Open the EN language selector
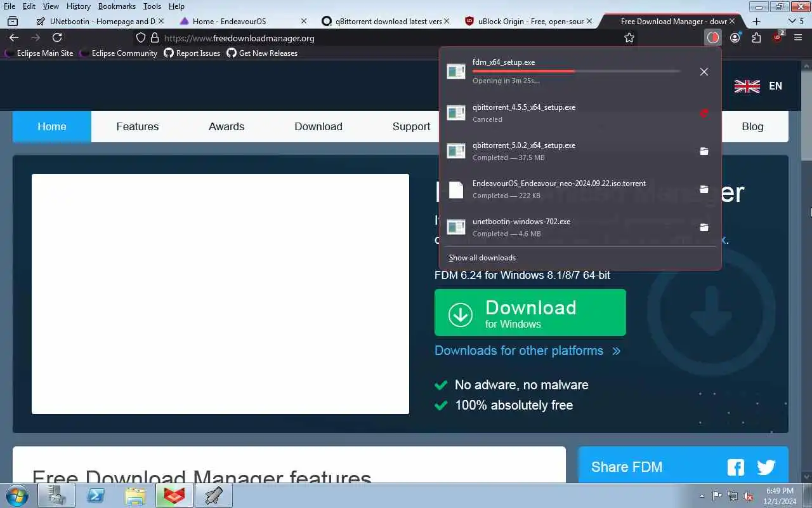Screen dimensions: 812x508 coord(775,86)
